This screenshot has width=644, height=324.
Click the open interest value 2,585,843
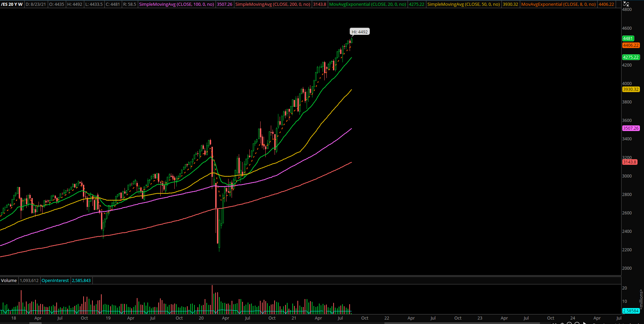81,281
